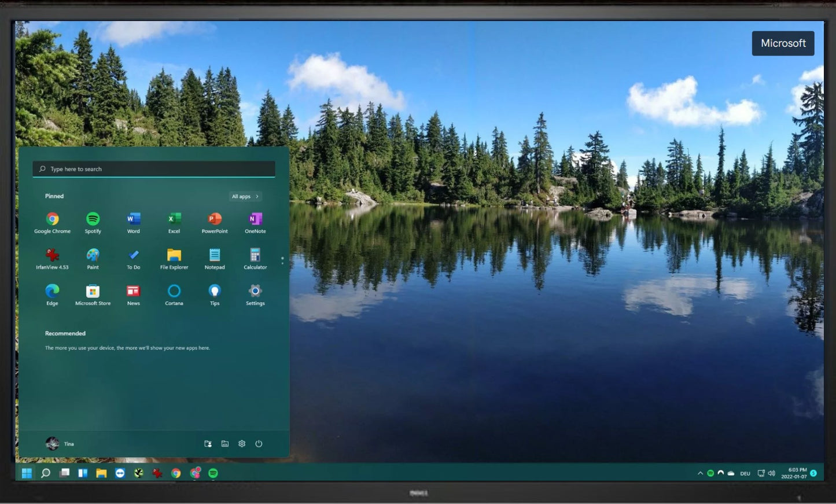Show hidden system tray icons
Image resolution: width=836 pixels, height=504 pixels.
[x=700, y=473]
